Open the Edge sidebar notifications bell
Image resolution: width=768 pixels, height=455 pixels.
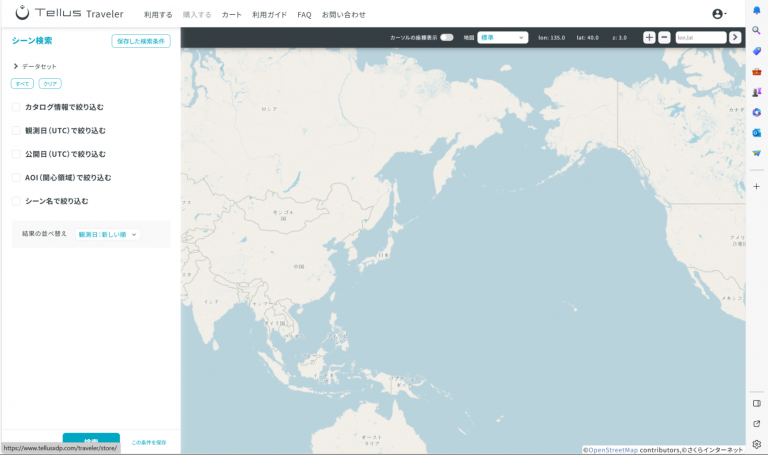point(757,10)
